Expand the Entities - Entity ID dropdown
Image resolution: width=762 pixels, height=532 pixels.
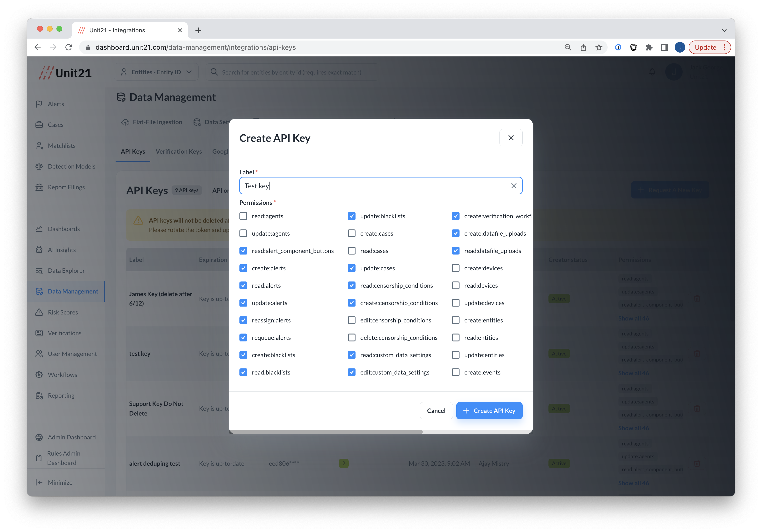[x=156, y=72]
